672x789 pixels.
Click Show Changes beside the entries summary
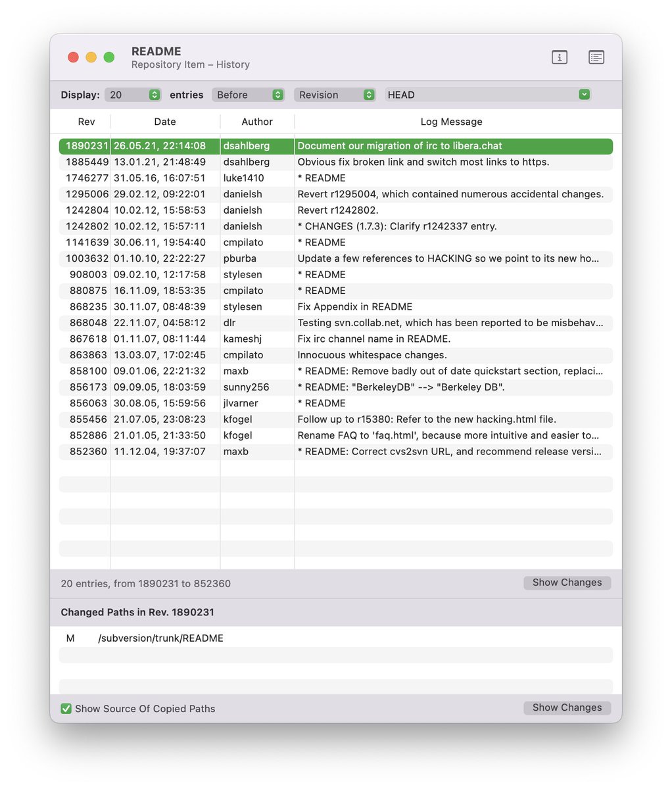click(567, 583)
